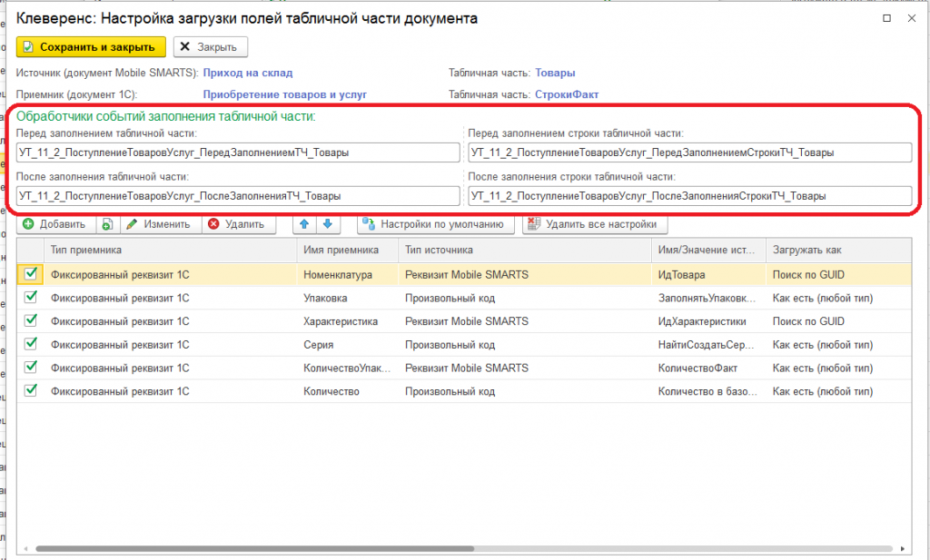Viewport: 930px width, 560px height.
Task: Click the Изменить toolbar button
Action: pyautogui.click(x=159, y=224)
